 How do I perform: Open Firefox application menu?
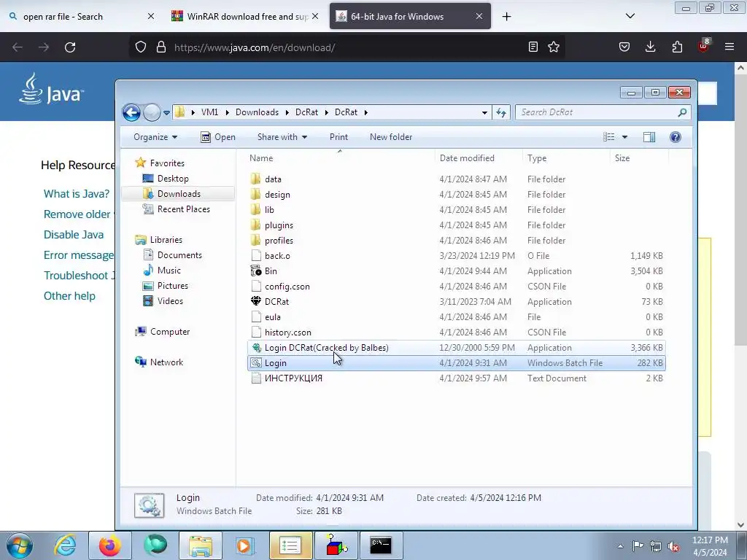(x=729, y=47)
